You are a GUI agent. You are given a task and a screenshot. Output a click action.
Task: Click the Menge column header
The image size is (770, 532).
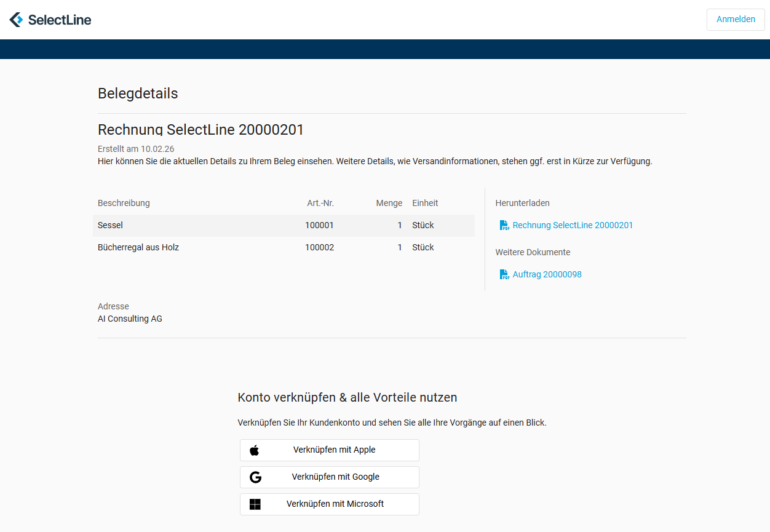389,204
